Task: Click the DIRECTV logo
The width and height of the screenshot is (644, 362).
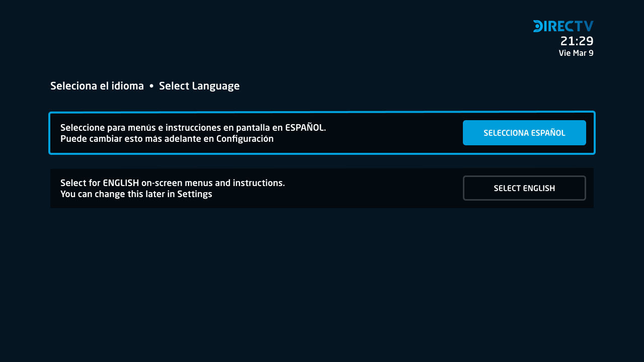Action: (563, 26)
